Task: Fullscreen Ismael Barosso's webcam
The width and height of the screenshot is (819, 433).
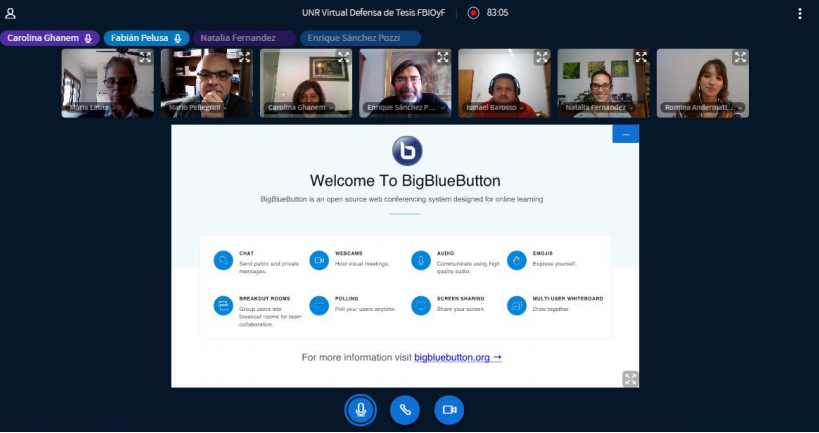Action: coord(541,58)
